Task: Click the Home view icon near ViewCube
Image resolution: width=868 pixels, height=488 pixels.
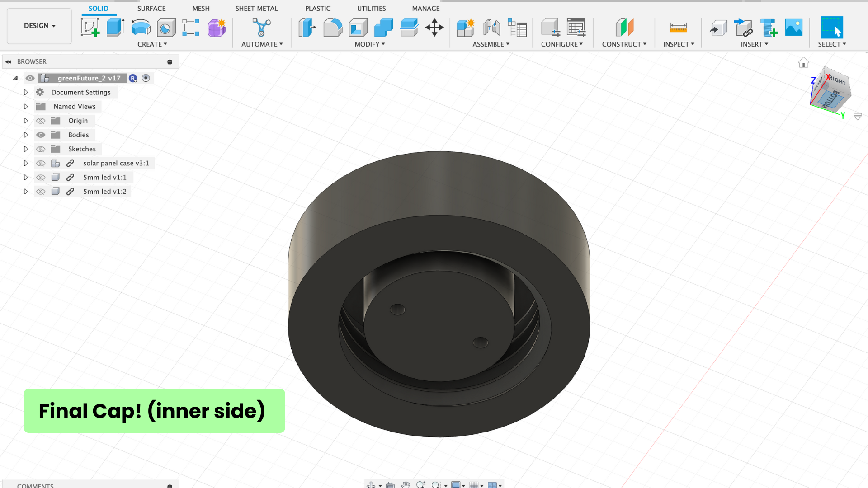Action: 803,63
